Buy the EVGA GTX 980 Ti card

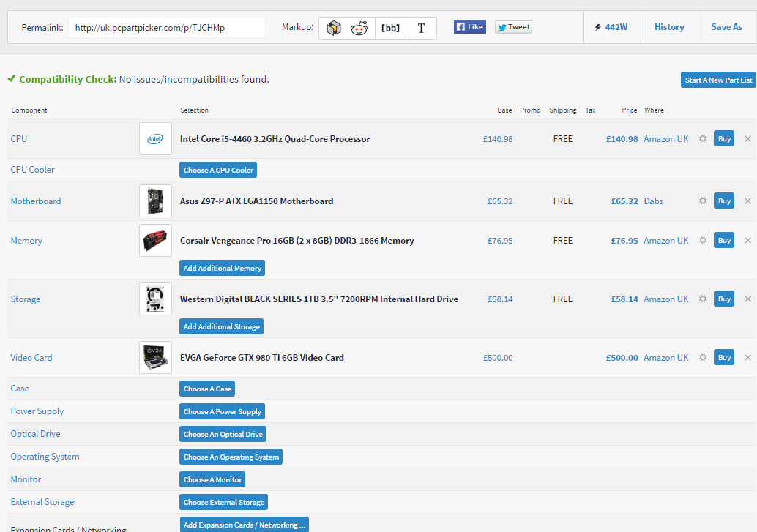tap(724, 357)
